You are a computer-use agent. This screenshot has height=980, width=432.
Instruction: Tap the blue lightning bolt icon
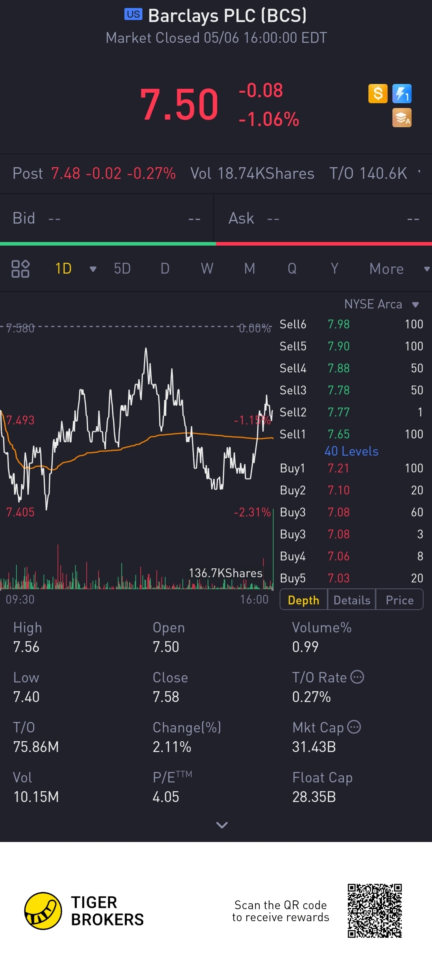402,94
